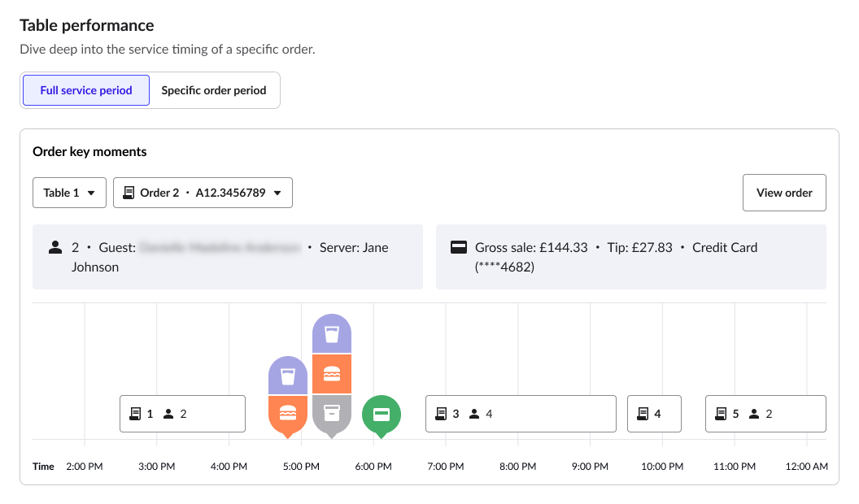The image size is (859, 504).
Task: Select order 3 block with 4 guests
Action: [521, 414]
